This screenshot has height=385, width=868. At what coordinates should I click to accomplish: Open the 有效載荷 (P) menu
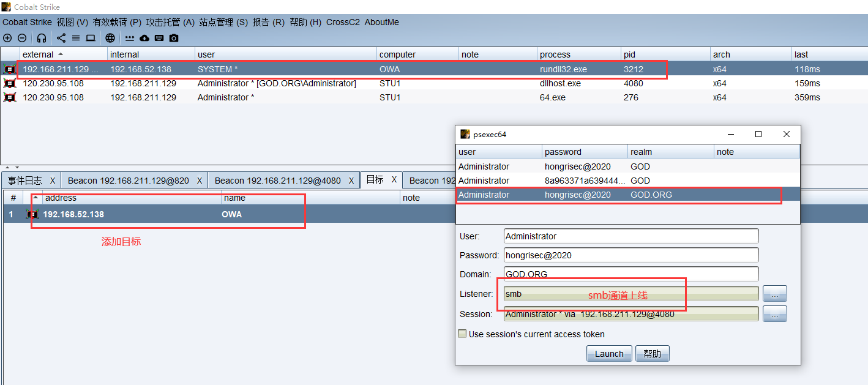117,22
